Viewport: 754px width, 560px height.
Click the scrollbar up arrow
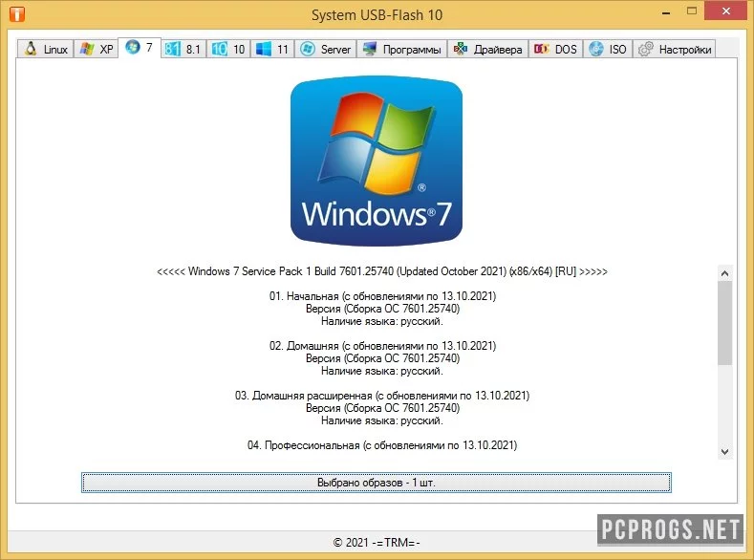coord(725,273)
